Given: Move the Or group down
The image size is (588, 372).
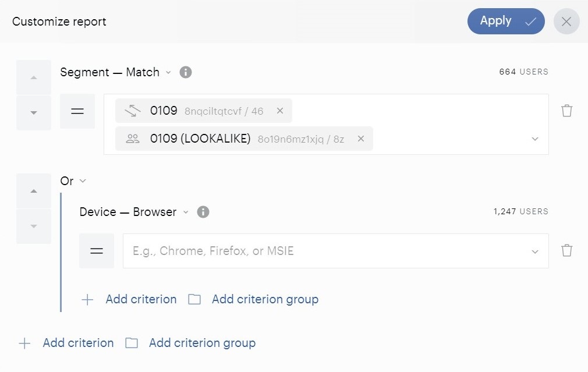Looking at the screenshot, I should 34,226.
